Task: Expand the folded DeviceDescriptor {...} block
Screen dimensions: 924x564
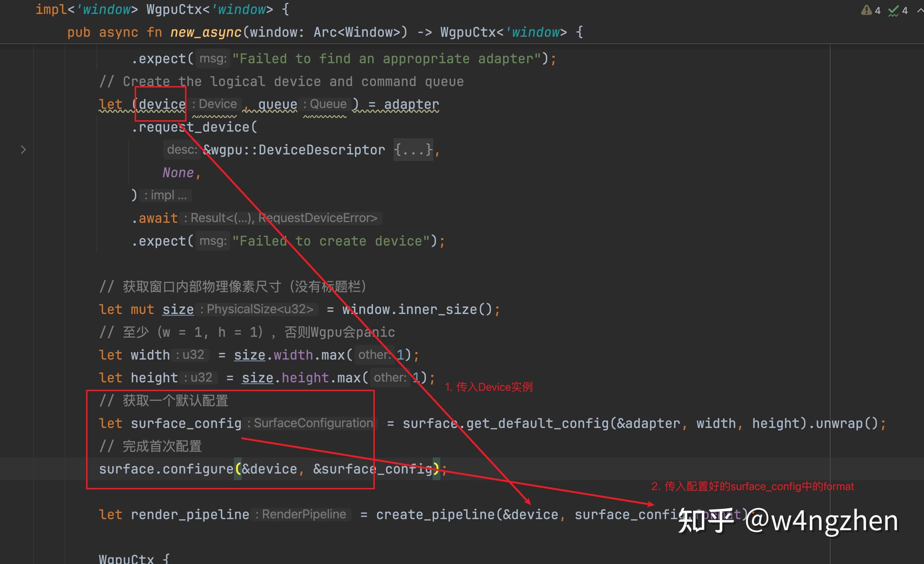Action: click(412, 150)
